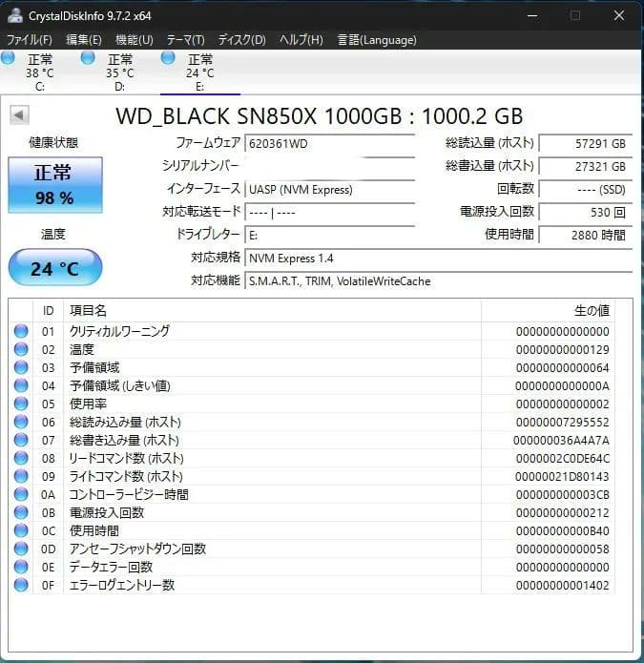Click the blue orb for リードコマンド数 row
644x663 pixels.
point(21,458)
